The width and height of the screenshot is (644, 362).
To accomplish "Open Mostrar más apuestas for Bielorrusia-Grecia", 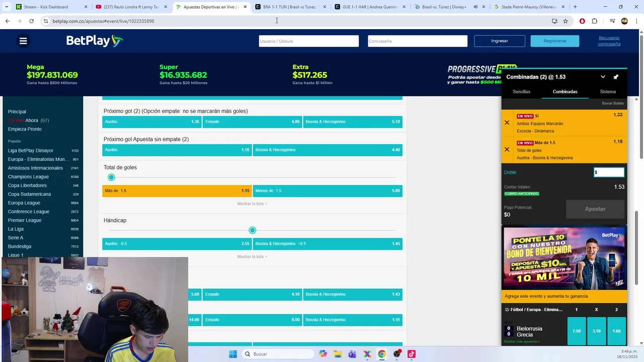I will pyautogui.click(x=522, y=341).
